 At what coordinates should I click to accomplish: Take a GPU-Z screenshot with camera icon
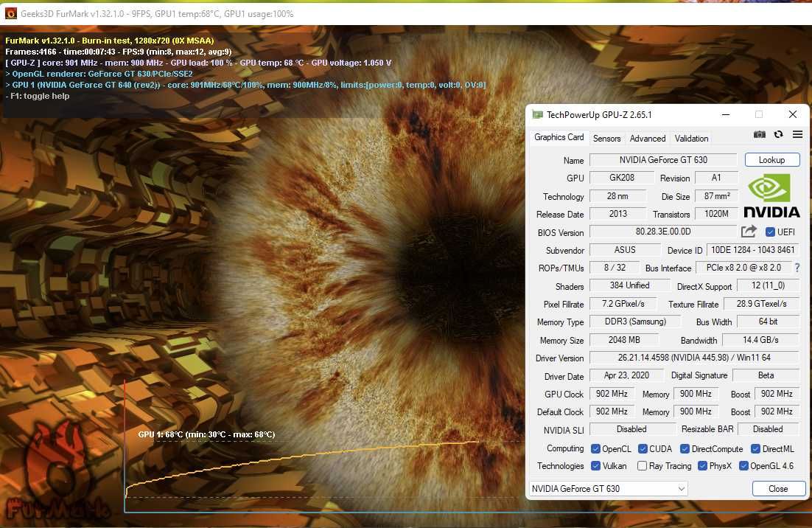tap(759, 135)
